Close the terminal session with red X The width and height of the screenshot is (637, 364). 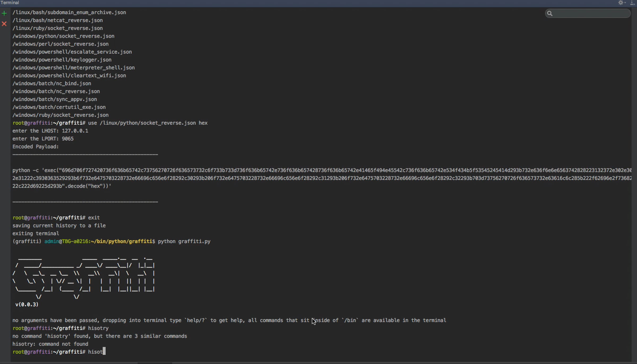point(4,24)
